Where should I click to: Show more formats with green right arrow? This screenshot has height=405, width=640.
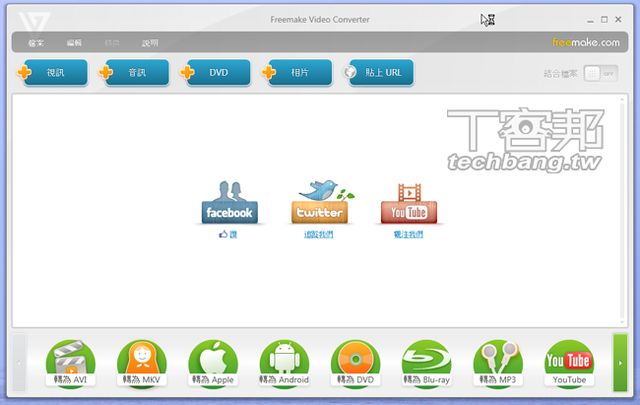click(620, 363)
